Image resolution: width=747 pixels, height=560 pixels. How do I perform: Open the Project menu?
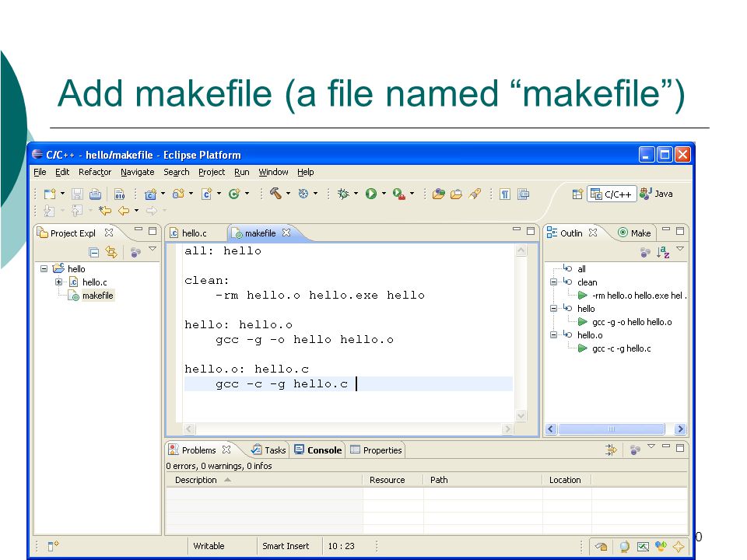coord(212,172)
